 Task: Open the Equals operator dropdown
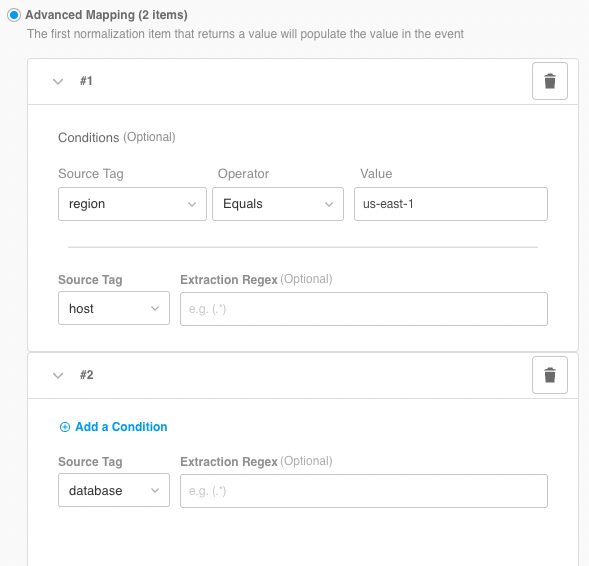tap(278, 204)
